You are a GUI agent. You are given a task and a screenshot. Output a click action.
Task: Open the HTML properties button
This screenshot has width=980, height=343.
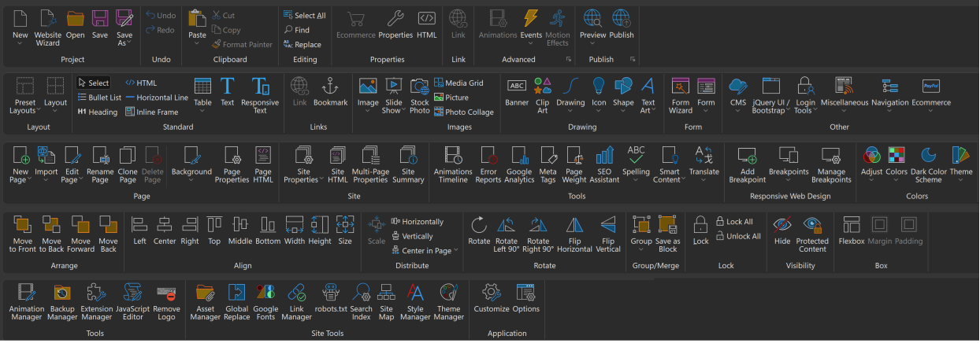tap(427, 24)
